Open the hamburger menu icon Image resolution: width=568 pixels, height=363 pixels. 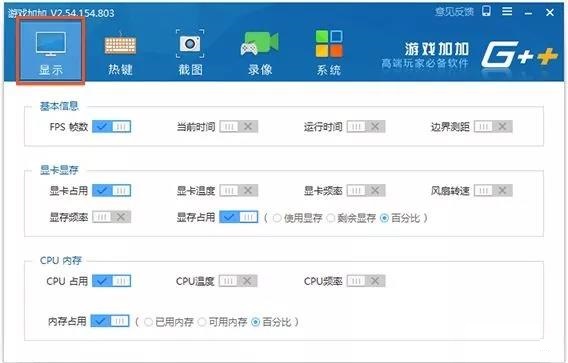(x=507, y=12)
